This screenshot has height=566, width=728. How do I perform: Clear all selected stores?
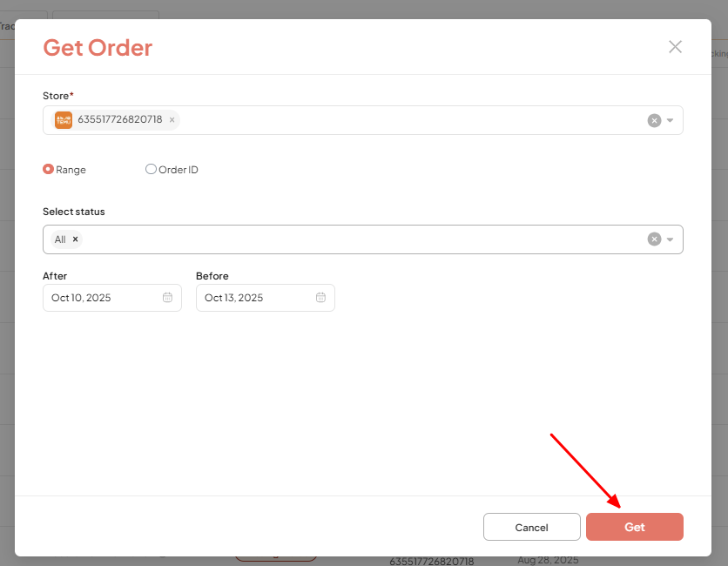point(654,120)
